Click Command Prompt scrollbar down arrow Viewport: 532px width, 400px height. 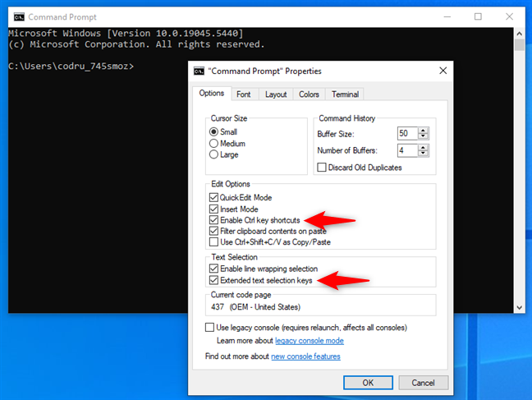point(519,308)
